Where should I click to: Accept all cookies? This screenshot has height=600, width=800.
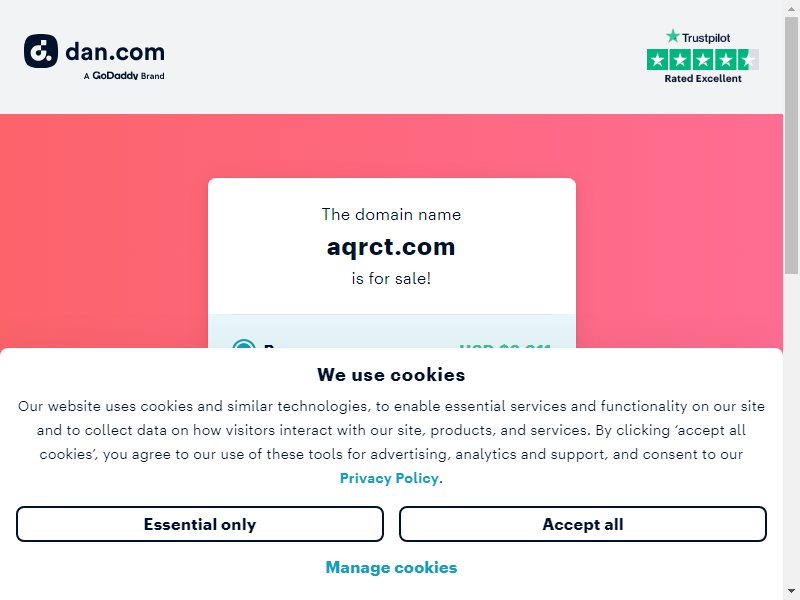[x=583, y=524]
